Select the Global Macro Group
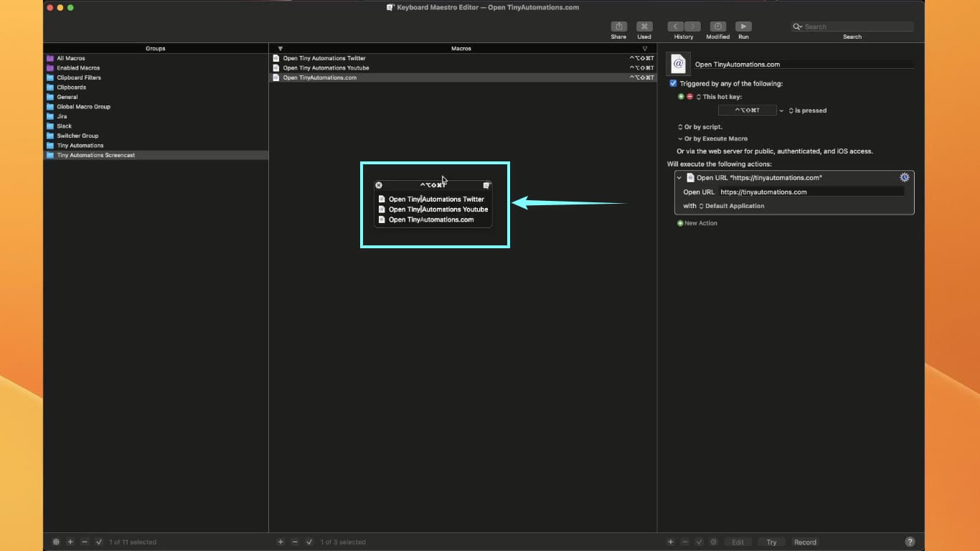 [156, 107]
